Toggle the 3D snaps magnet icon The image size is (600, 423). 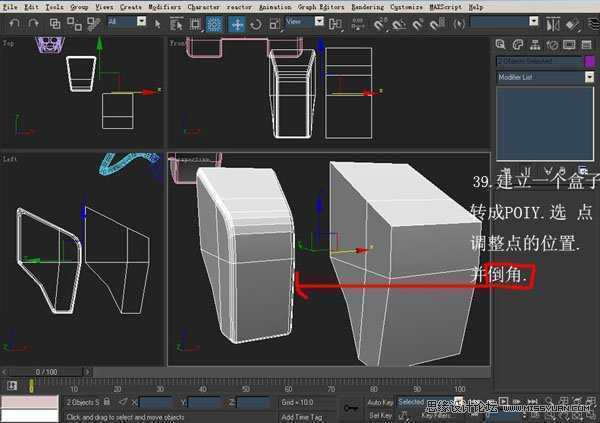click(380, 24)
